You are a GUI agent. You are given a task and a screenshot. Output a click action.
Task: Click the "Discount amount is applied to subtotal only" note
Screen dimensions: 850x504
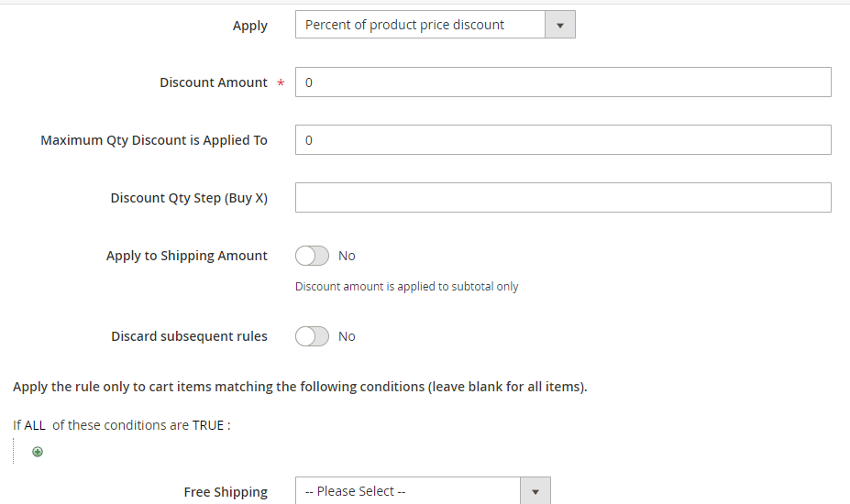406,287
